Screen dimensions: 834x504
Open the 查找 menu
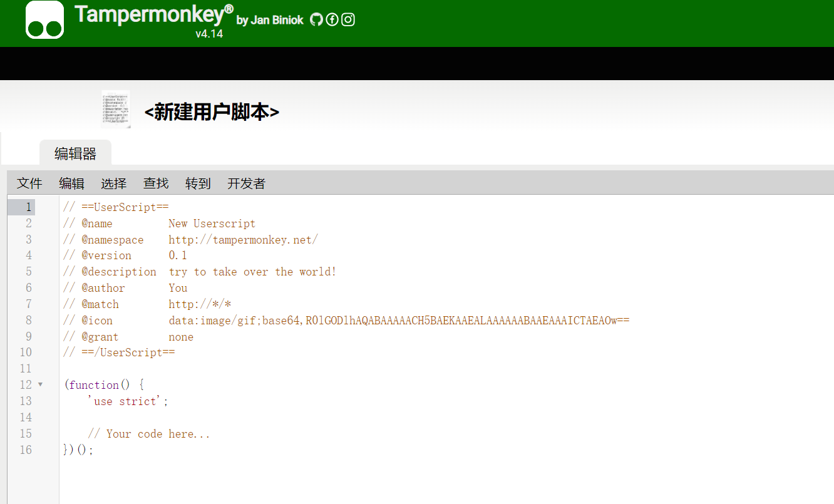[156, 183]
